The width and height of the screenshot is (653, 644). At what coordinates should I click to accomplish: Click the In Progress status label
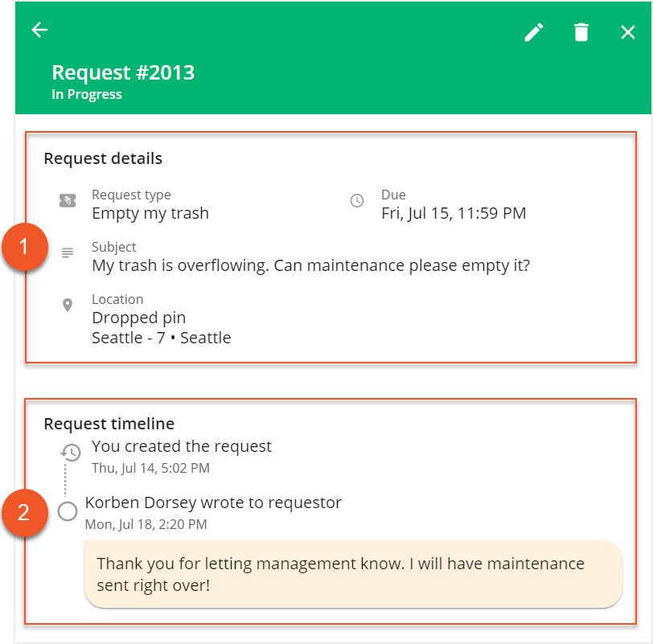[86, 94]
